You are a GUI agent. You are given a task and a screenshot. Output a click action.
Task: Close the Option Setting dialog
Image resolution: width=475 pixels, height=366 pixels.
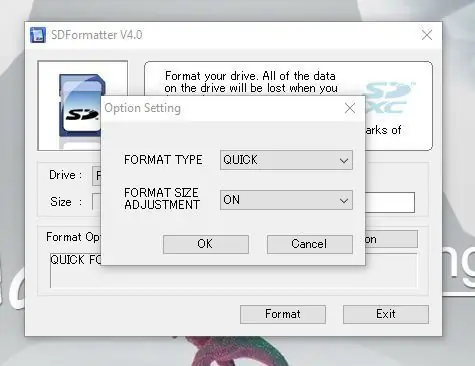[350, 108]
